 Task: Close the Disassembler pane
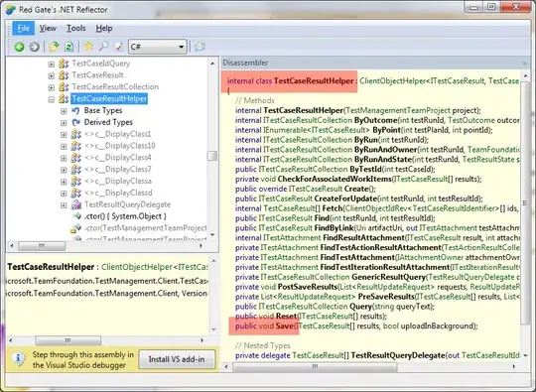coord(525,64)
